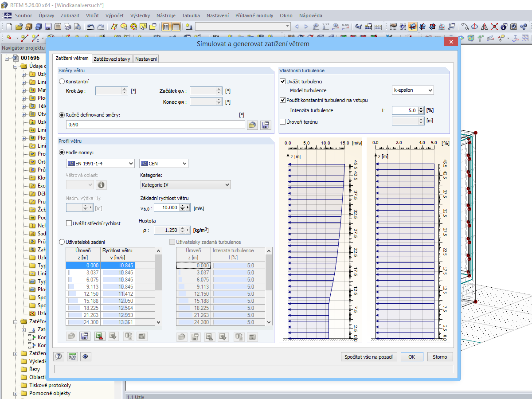The width and height of the screenshot is (532, 399).
Task: Enable the Úroveň terénu checkbox
Action: pyautogui.click(x=283, y=121)
